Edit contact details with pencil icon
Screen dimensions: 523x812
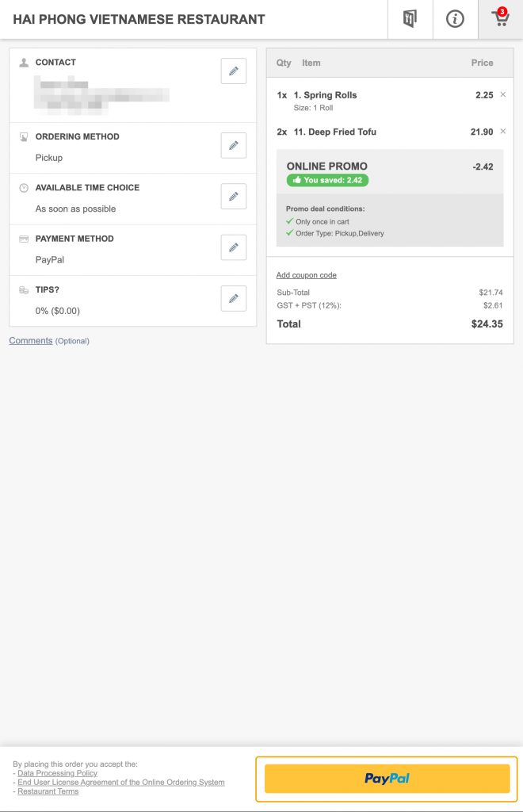(233, 71)
